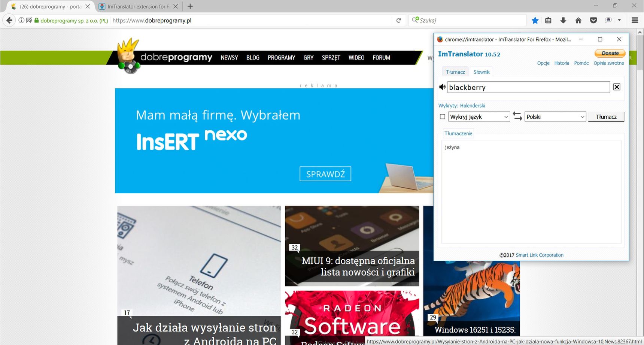Click the URL address bar

(251, 20)
